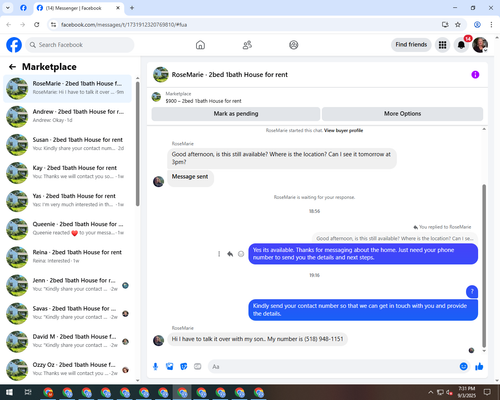The width and height of the screenshot is (500, 400).
Task: Click the chat messages scrollbar
Action: click(x=484, y=266)
